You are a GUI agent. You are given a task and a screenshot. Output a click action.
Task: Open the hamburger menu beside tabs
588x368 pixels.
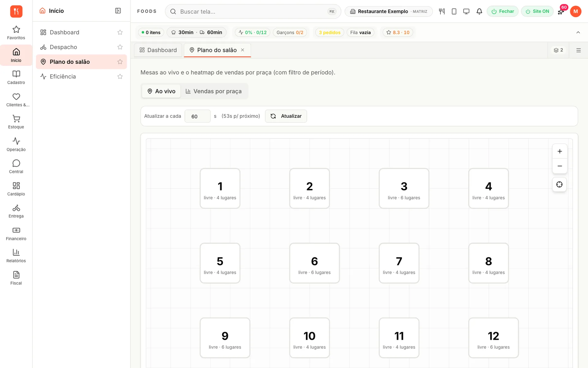[x=578, y=50]
